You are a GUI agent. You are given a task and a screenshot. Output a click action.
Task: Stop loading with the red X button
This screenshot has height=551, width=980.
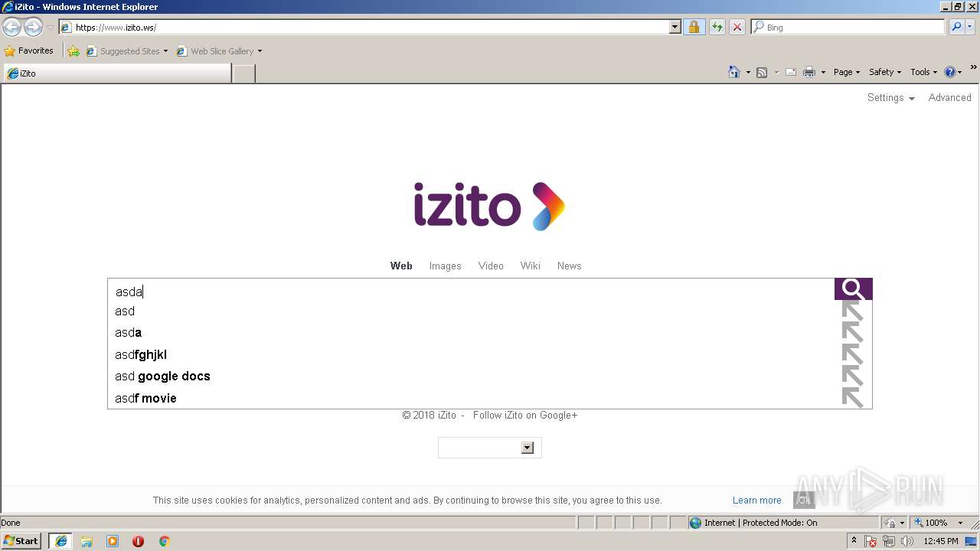737,27
